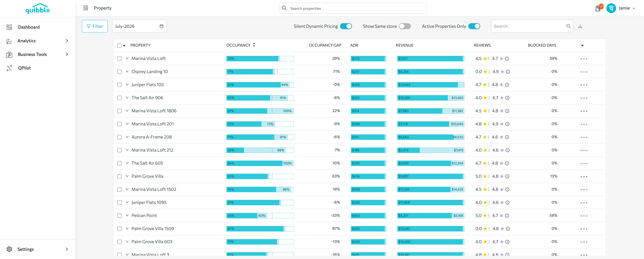
Task: Download the property table with export icon
Action: click(580, 26)
